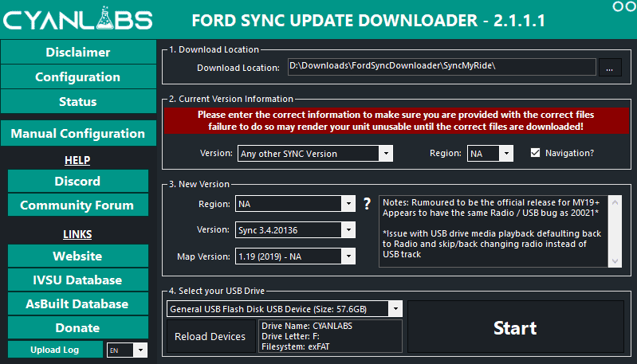Expand the current Version dropdown
Image resolution: width=637 pixels, height=364 pixels.
[315, 154]
